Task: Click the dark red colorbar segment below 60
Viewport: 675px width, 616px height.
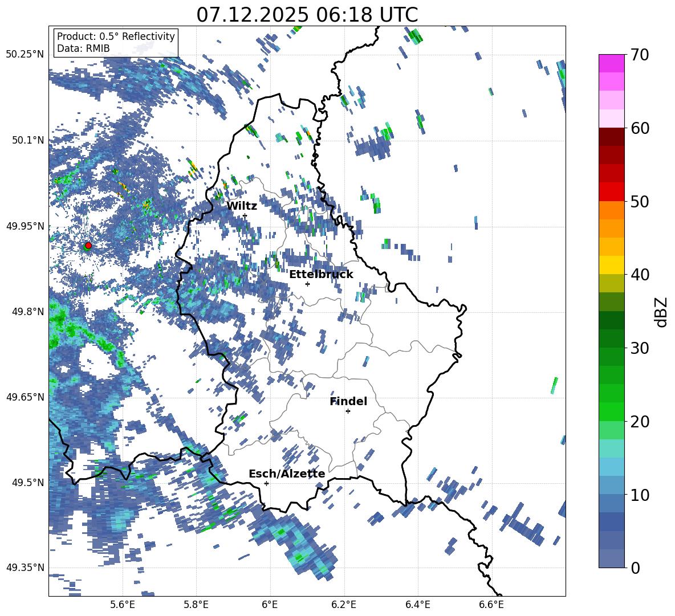Action: [611, 137]
